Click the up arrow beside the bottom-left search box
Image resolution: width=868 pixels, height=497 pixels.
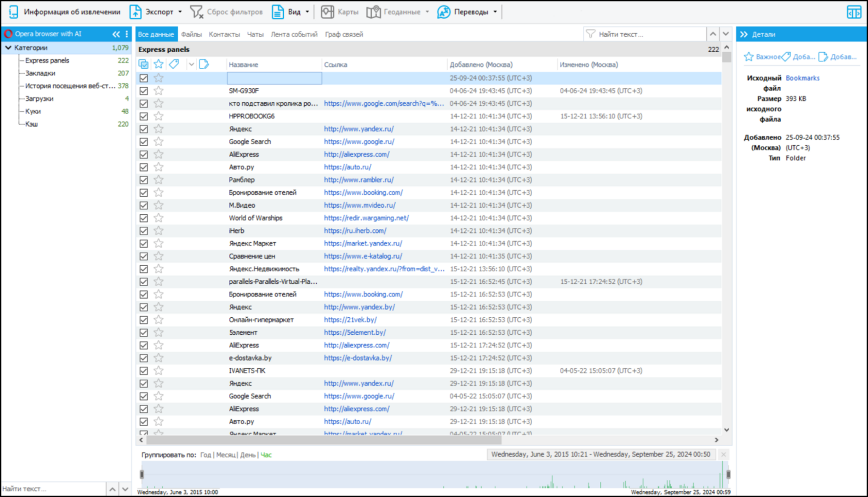pos(113,489)
